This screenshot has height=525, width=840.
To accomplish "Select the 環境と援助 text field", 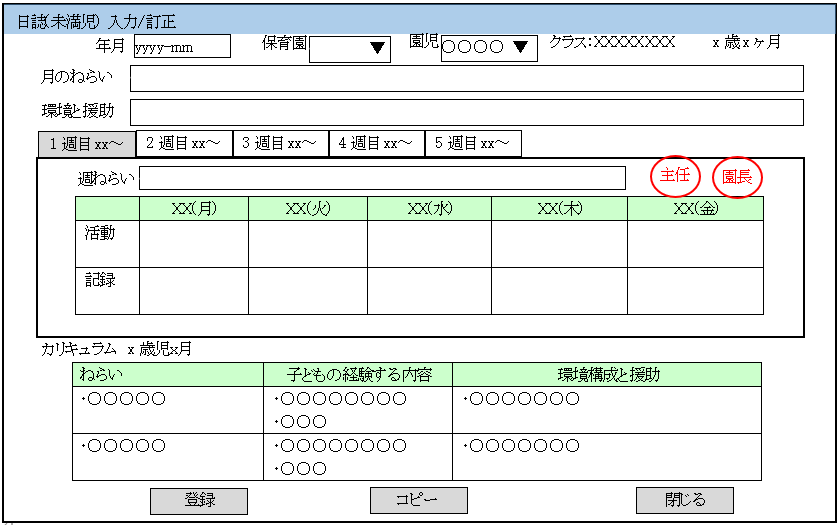I will (466, 112).
